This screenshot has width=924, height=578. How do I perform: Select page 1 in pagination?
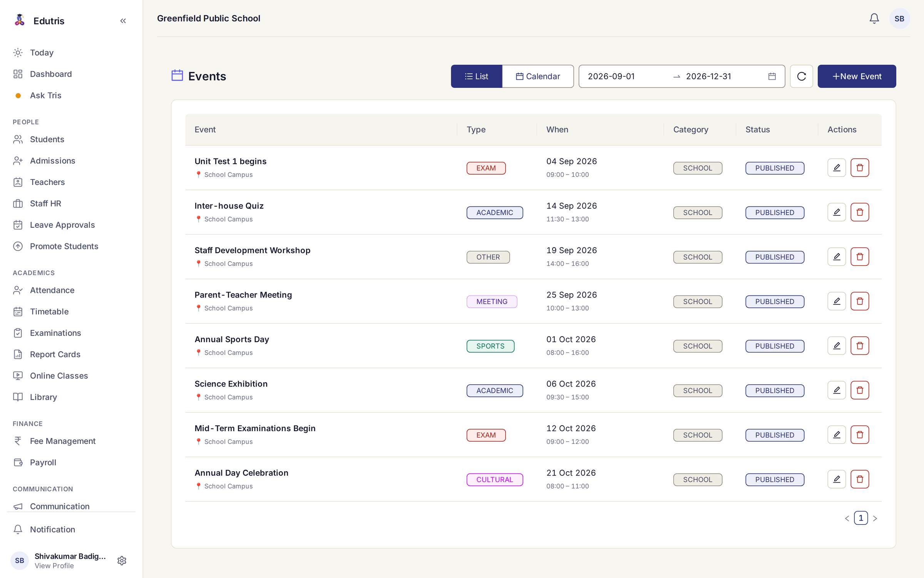click(861, 518)
